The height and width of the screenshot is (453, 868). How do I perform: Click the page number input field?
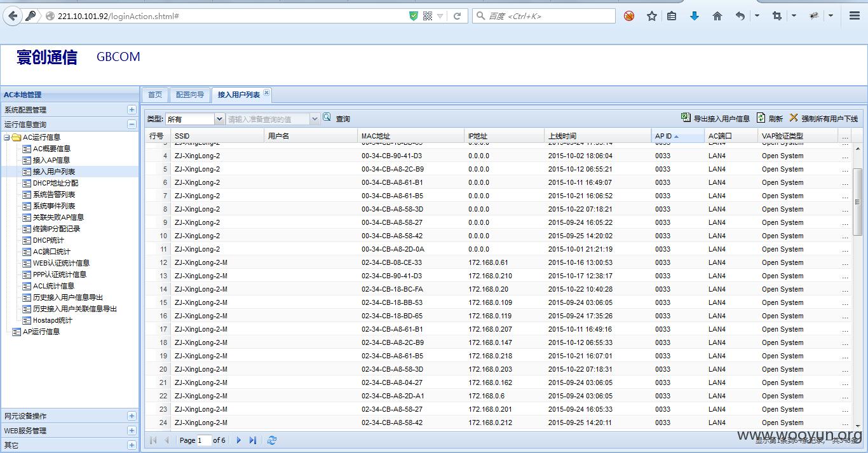(204, 440)
